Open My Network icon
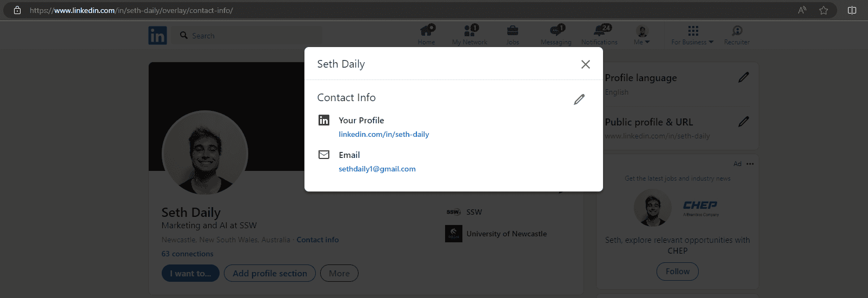868x298 pixels. 470,31
